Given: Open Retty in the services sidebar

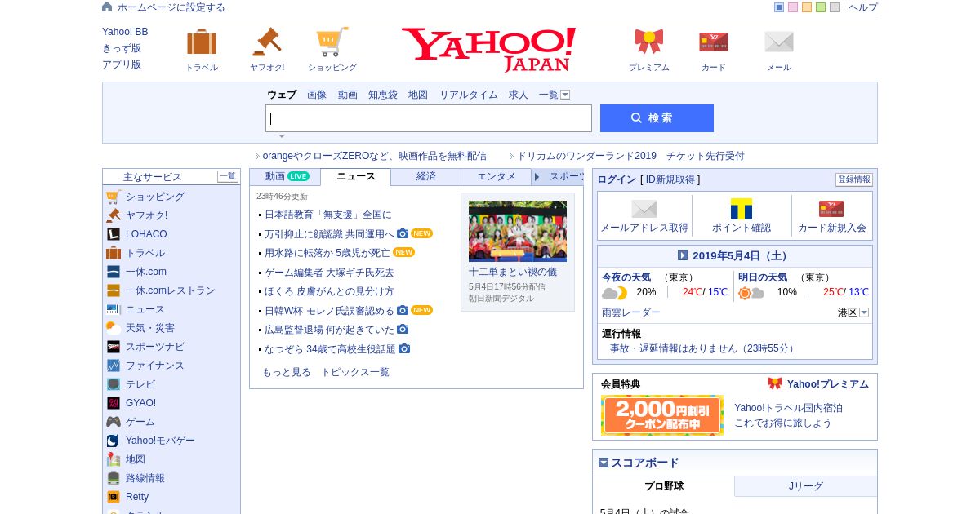Looking at the screenshot, I should [137, 497].
